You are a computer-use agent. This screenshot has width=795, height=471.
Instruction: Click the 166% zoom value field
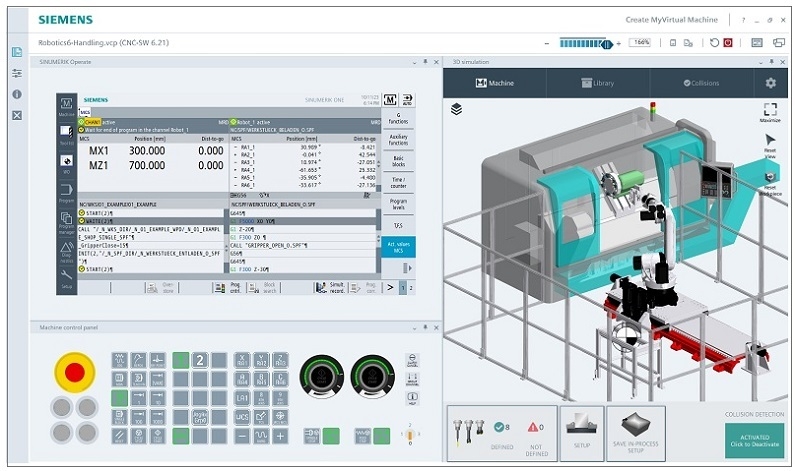pyautogui.click(x=640, y=43)
